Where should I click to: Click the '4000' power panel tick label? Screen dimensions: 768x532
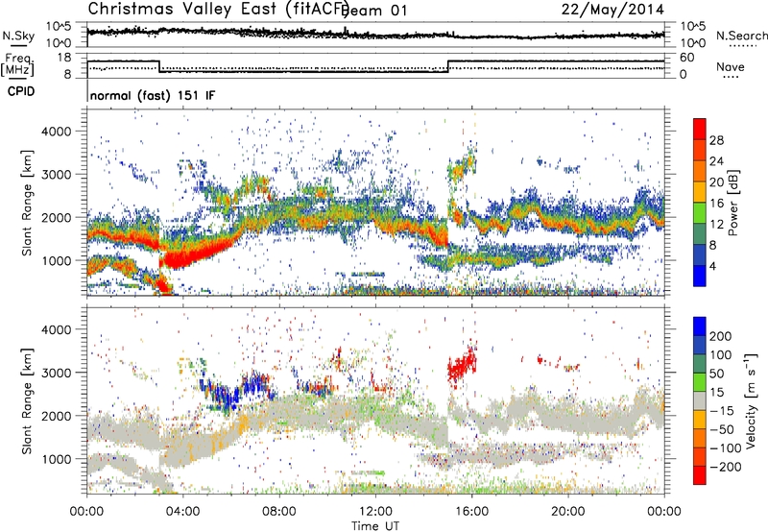(56, 132)
